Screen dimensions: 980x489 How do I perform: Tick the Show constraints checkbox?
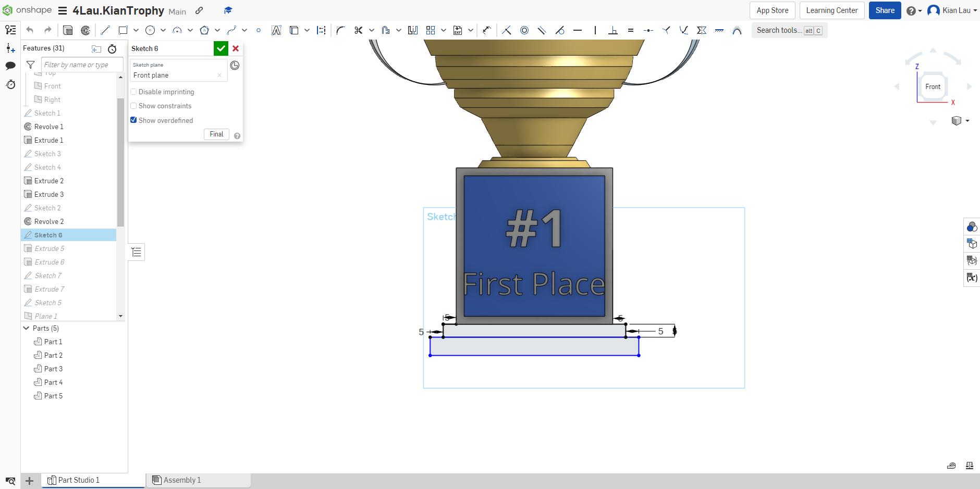[133, 106]
